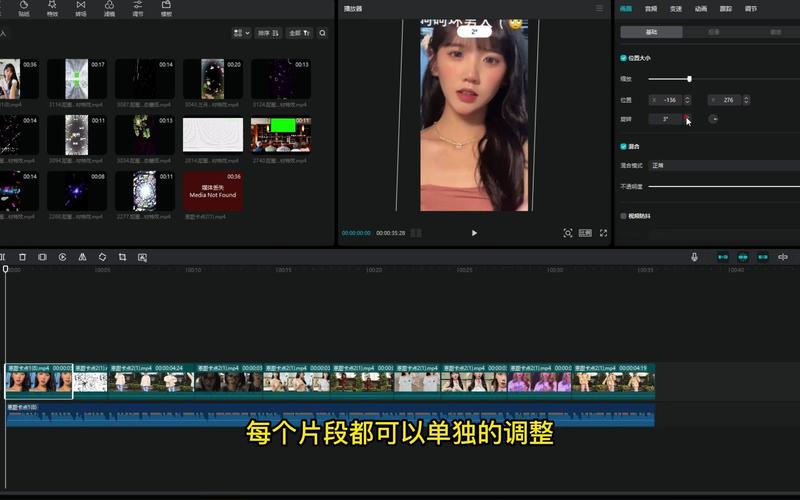The width and height of the screenshot is (800, 500).
Task: Toggle the middle teal auto-snap icon
Action: pyautogui.click(x=743, y=257)
